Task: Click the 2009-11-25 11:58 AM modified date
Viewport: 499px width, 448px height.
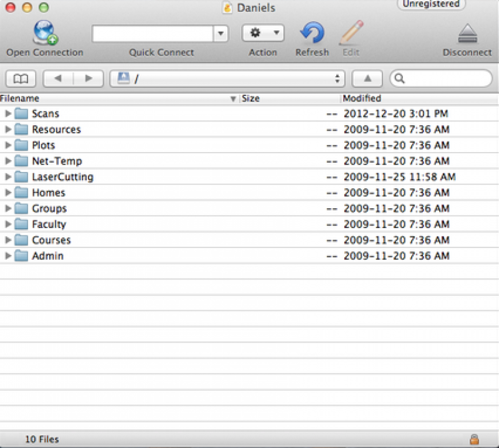Action: coord(400,177)
